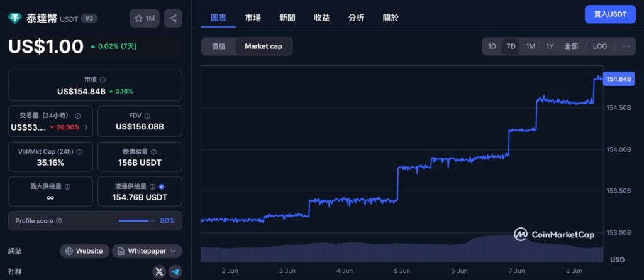The width and height of the screenshot is (644, 280).
Task: Open the 圖表 tab
Action: click(x=218, y=18)
